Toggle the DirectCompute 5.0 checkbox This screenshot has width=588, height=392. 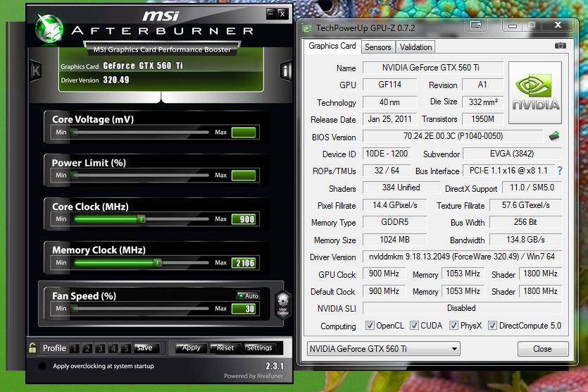pyautogui.click(x=492, y=326)
